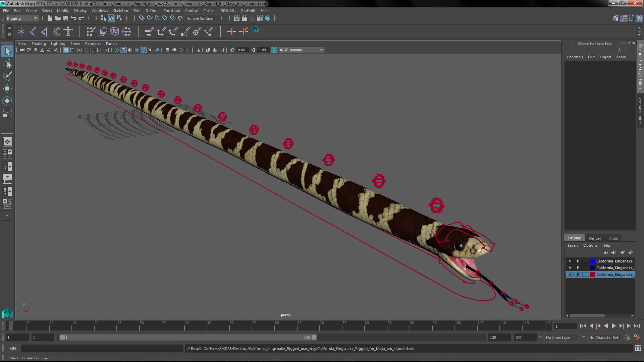Viewport: 644px width, 362px height.
Task: Select the Lasso Select tool in toolbox
Action: (7, 64)
